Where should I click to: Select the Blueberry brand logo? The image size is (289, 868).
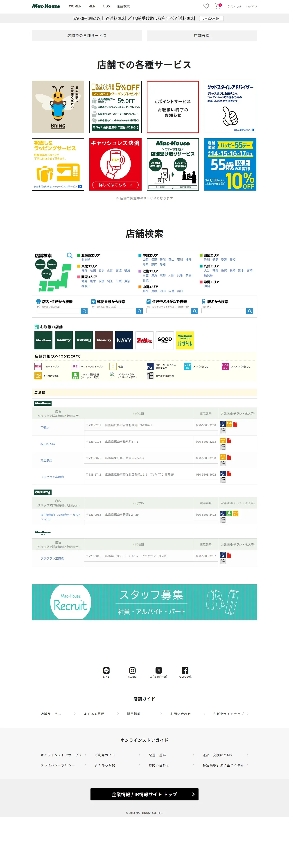[x=104, y=340]
